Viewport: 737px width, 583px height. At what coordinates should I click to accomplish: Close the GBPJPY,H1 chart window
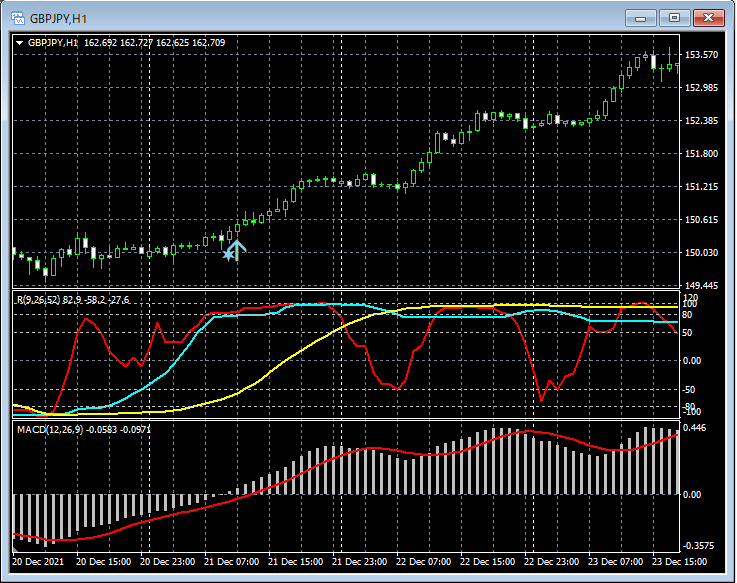[709, 18]
